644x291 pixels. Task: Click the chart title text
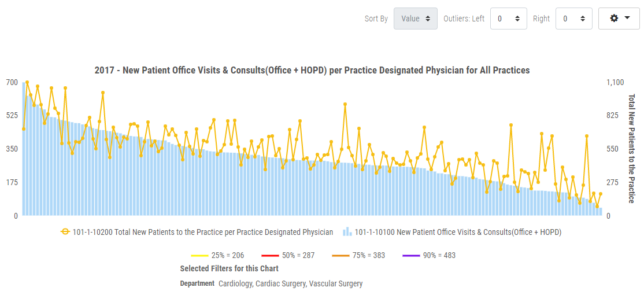click(312, 70)
